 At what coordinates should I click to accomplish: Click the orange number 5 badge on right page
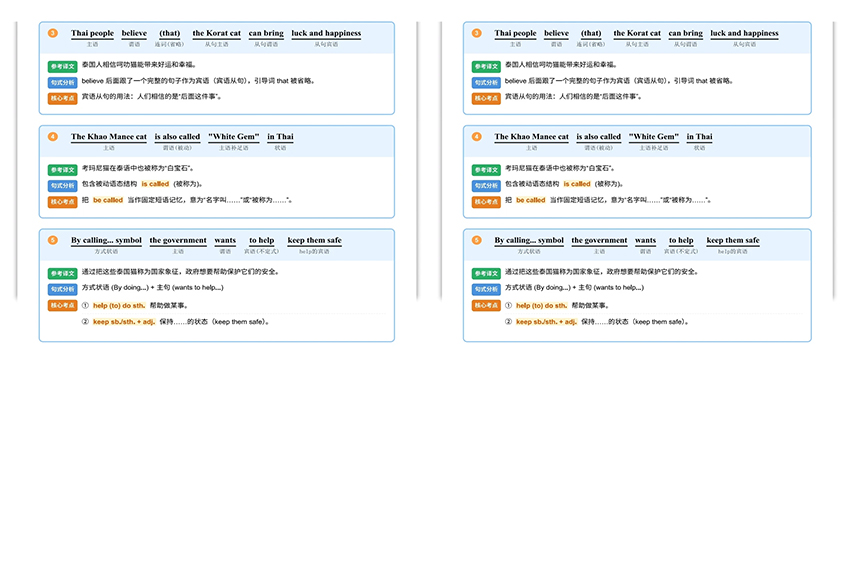477,241
